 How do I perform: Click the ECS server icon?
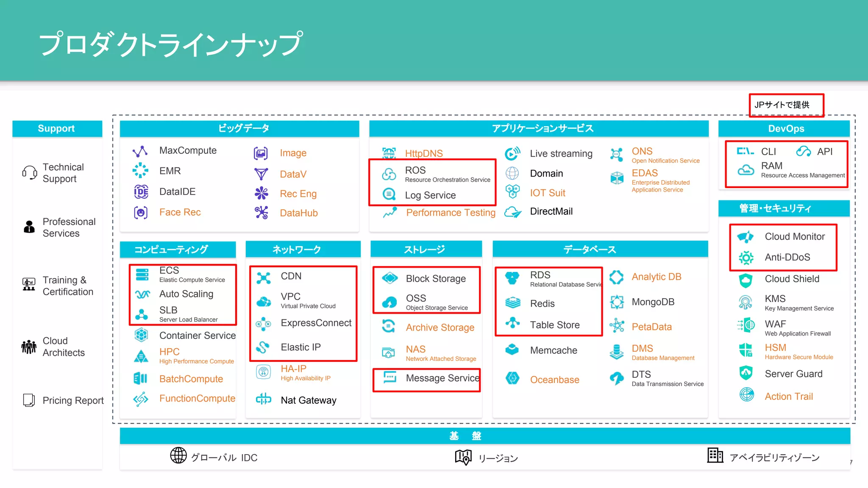tap(142, 274)
